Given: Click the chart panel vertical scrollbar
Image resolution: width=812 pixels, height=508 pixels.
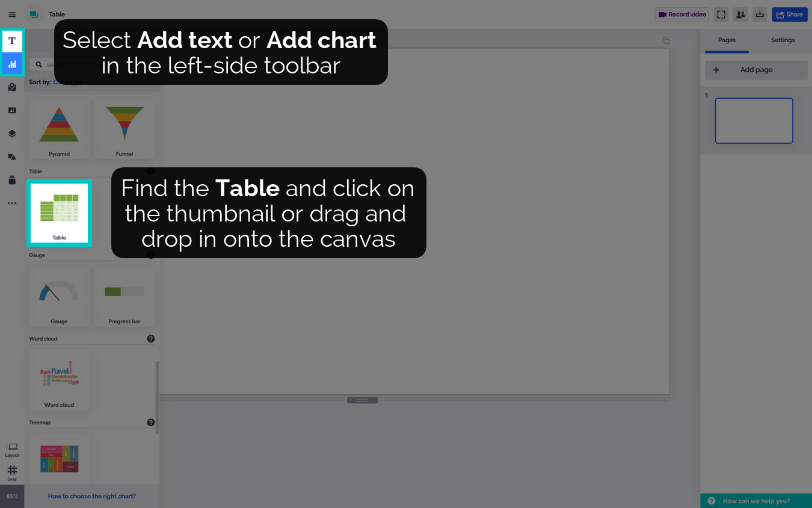Looking at the screenshot, I should pyautogui.click(x=157, y=397).
